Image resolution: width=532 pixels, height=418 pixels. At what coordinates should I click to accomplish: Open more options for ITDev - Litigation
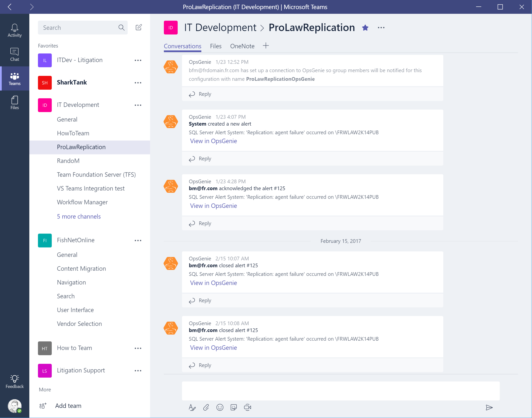[138, 60]
